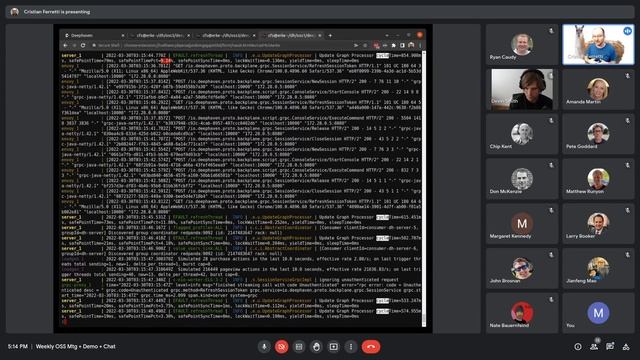The image size is (640, 360).
Task: Click the muted mic icon on Margaret Kennedy's tile
Action: click(x=551, y=210)
